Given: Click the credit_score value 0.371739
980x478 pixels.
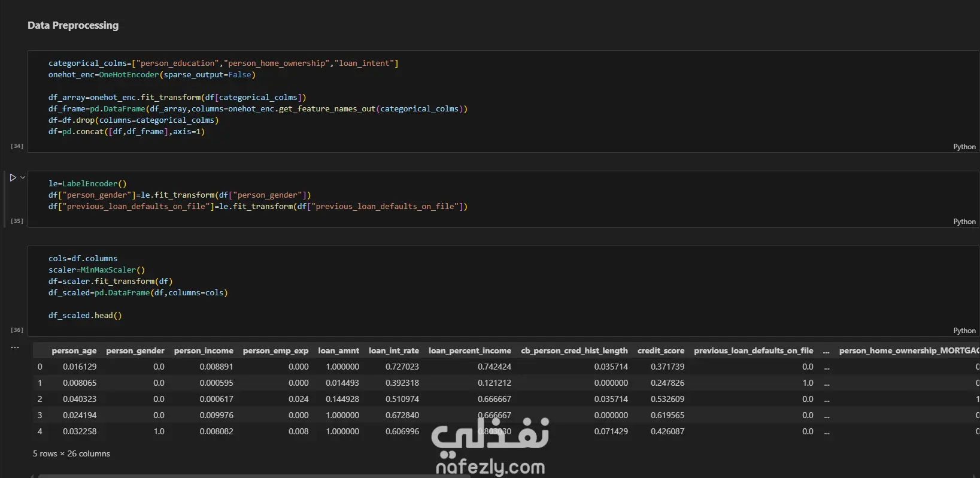Looking at the screenshot, I should [x=668, y=367].
